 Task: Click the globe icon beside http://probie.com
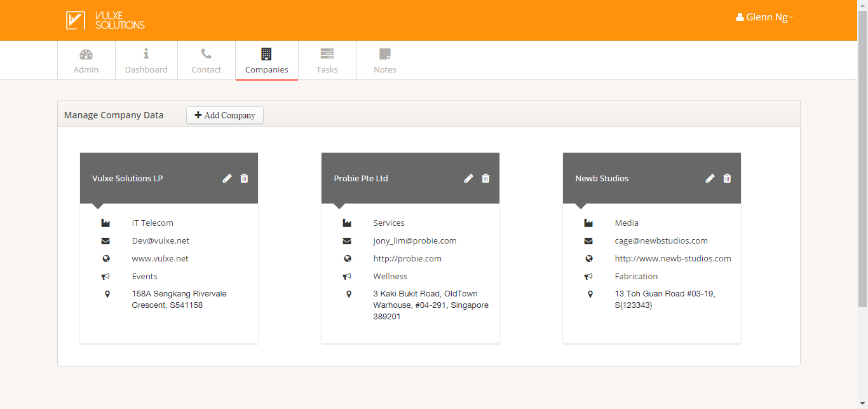pos(348,259)
